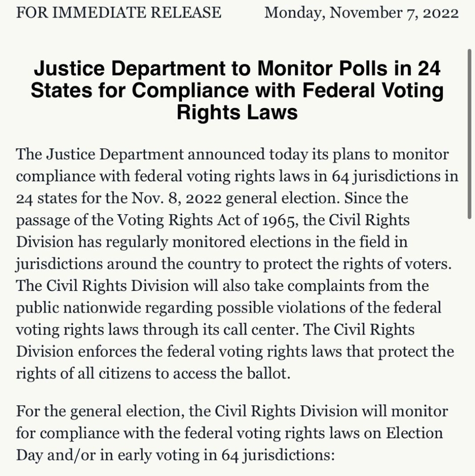Click the date "Monday, November 7, 2022"
This screenshot has height=476, width=475.
point(362,13)
